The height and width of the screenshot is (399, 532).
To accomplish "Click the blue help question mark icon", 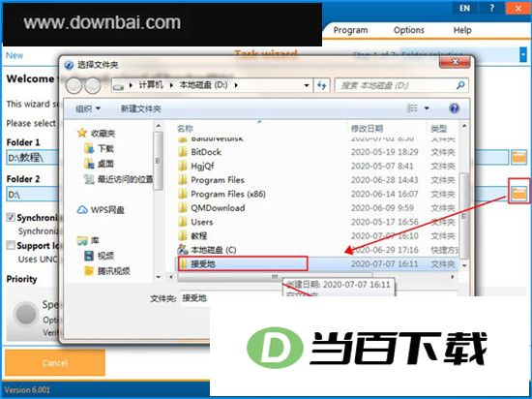I will point(454,108).
